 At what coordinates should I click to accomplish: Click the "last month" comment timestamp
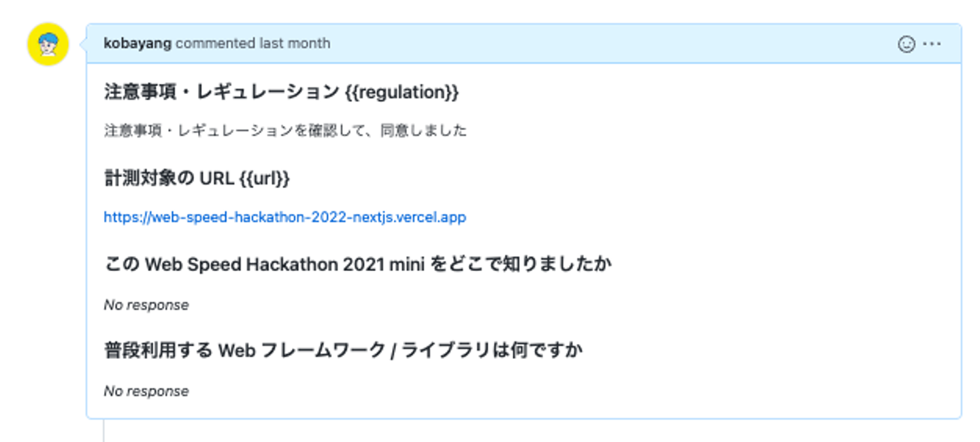coord(295,44)
